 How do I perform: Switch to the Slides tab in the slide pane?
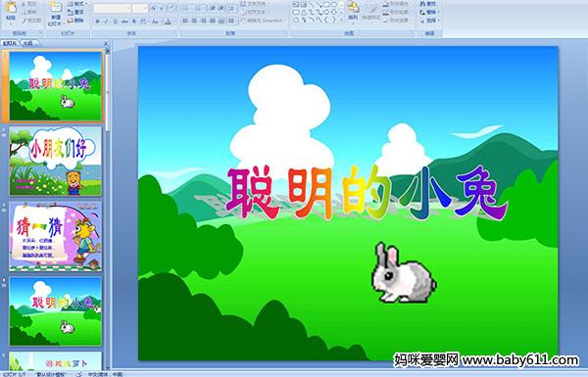click(10, 43)
